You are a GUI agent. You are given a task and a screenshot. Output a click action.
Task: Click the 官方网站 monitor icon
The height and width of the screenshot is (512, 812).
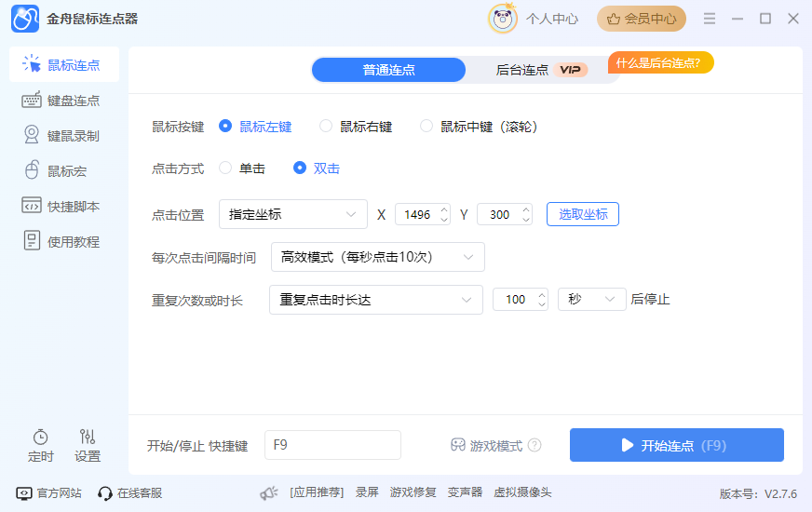coord(24,493)
